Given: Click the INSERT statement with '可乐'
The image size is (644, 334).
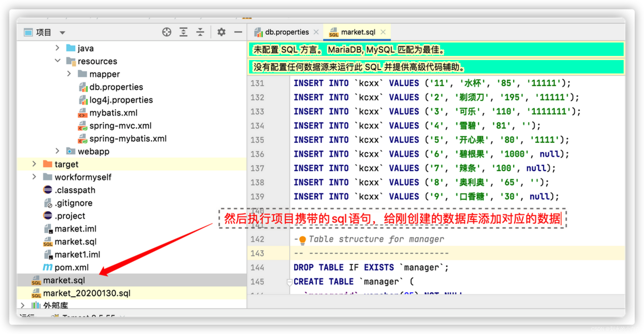Looking at the screenshot, I should pos(437,112).
